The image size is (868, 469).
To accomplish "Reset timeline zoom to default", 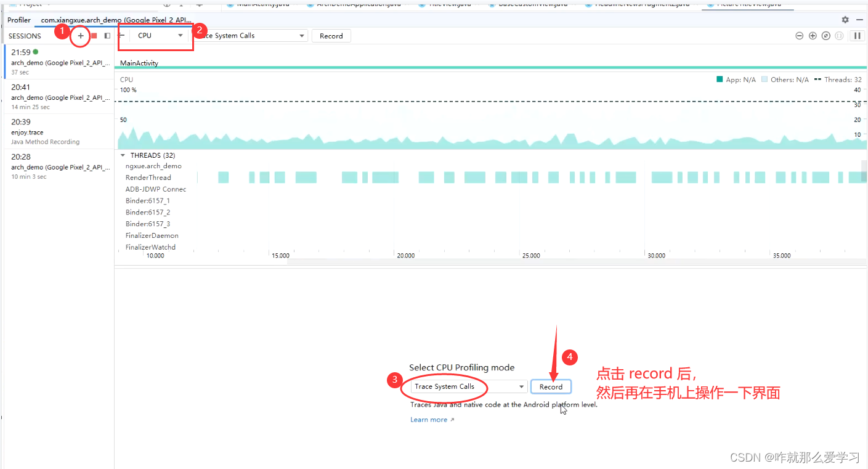I will click(x=826, y=36).
